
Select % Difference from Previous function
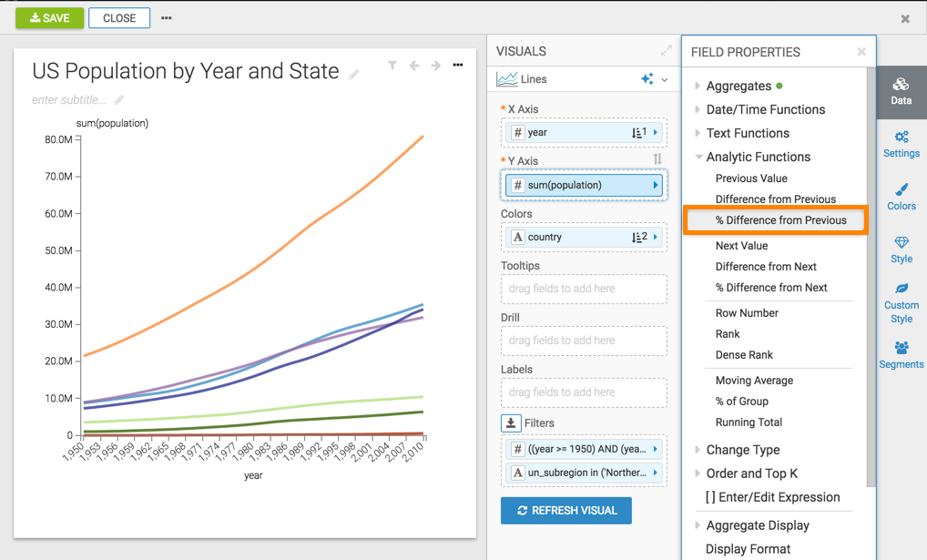(x=780, y=220)
